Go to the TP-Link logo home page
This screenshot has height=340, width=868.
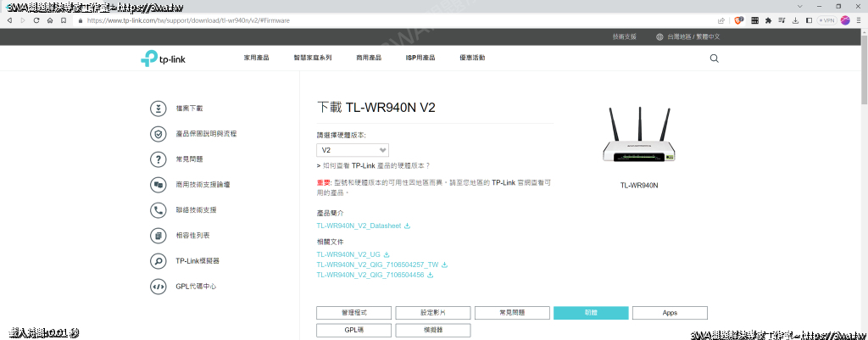click(161, 59)
